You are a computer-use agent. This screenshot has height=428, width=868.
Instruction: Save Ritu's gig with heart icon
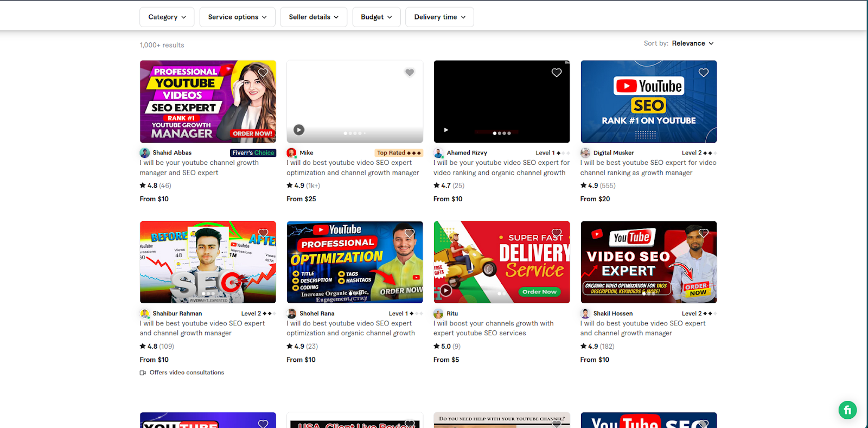557,233
